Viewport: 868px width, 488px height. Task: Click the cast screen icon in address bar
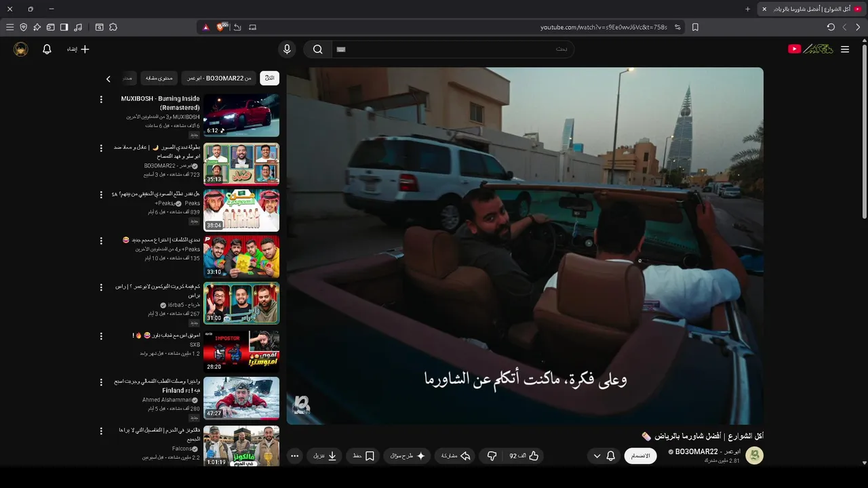coord(253,27)
